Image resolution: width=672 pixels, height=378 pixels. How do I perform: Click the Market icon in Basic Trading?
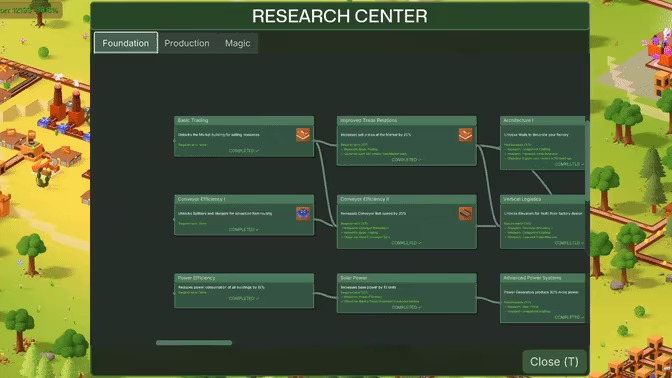point(303,135)
